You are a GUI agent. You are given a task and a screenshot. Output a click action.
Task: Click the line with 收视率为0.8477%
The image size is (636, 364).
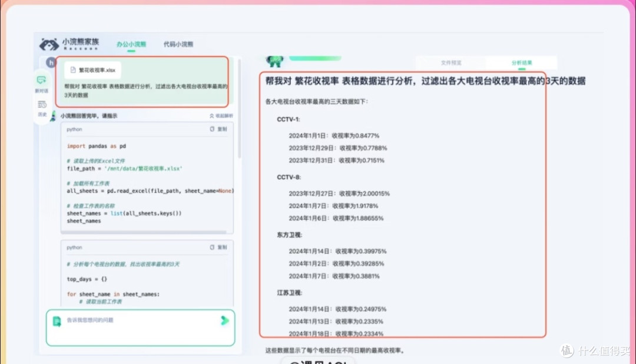point(334,135)
